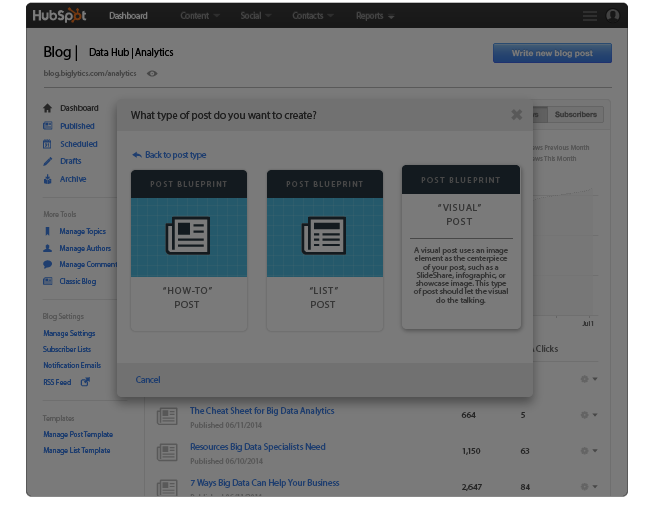Click post icon beside Cheat Sheet row
650x525 pixels.
(x=167, y=416)
